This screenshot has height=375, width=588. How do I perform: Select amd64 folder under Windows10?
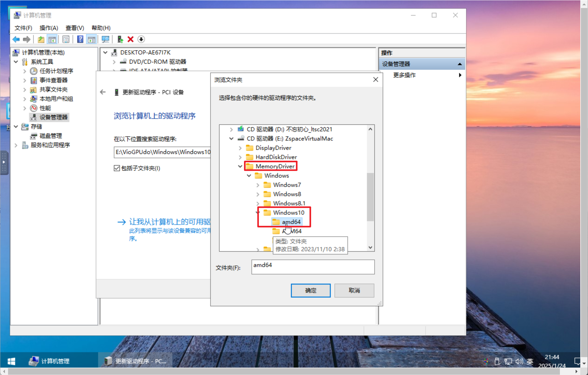tap(291, 222)
